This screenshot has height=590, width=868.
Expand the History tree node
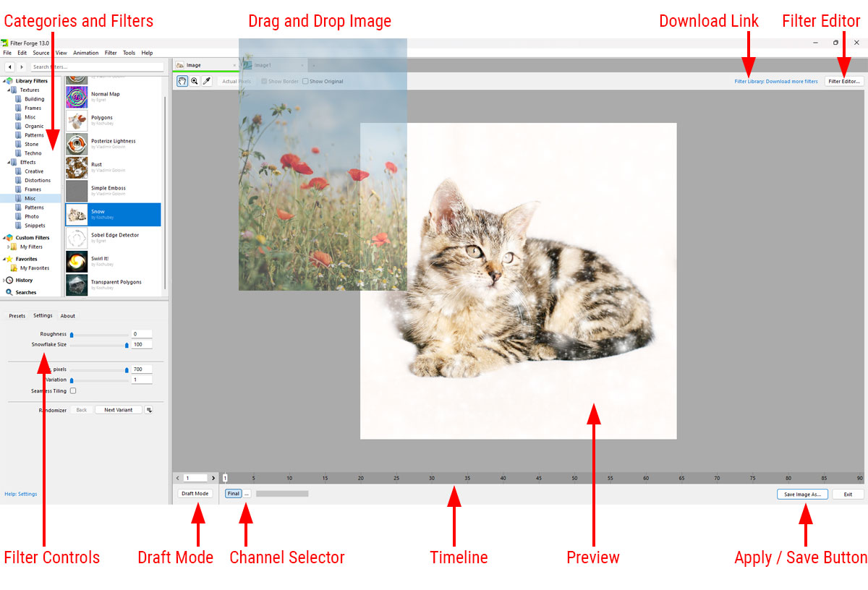point(4,281)
